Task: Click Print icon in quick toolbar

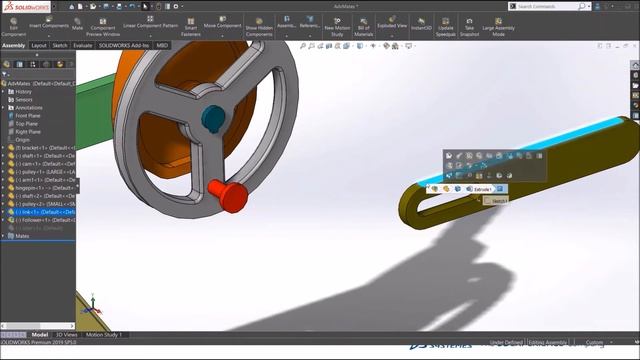Action: [x=119, y=6]
